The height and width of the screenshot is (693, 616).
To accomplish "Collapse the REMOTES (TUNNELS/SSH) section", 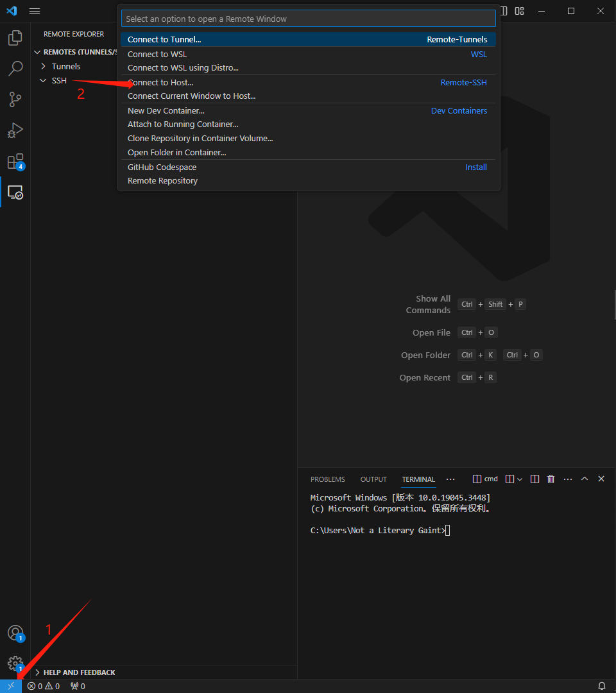I will [76, 52].
